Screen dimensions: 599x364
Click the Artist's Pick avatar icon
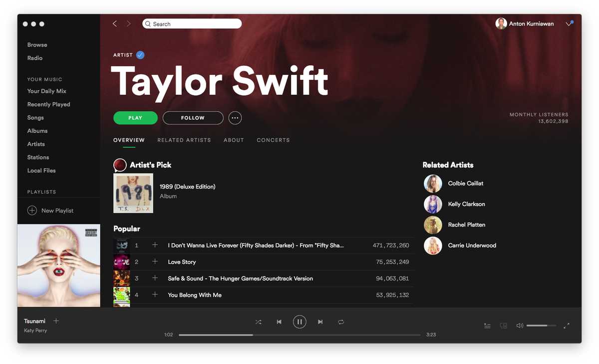[x=120, y=165]
